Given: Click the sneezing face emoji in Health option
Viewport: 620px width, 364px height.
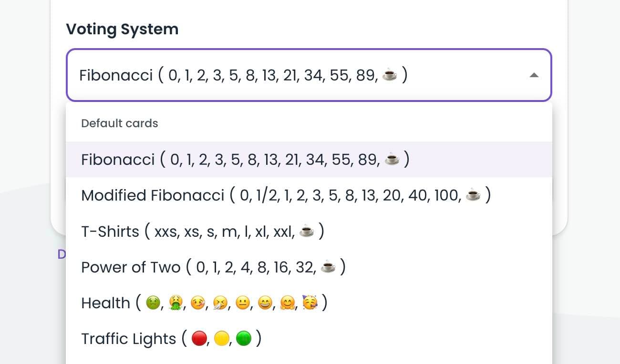Looking at the screenshot, I should pos(220,303).
